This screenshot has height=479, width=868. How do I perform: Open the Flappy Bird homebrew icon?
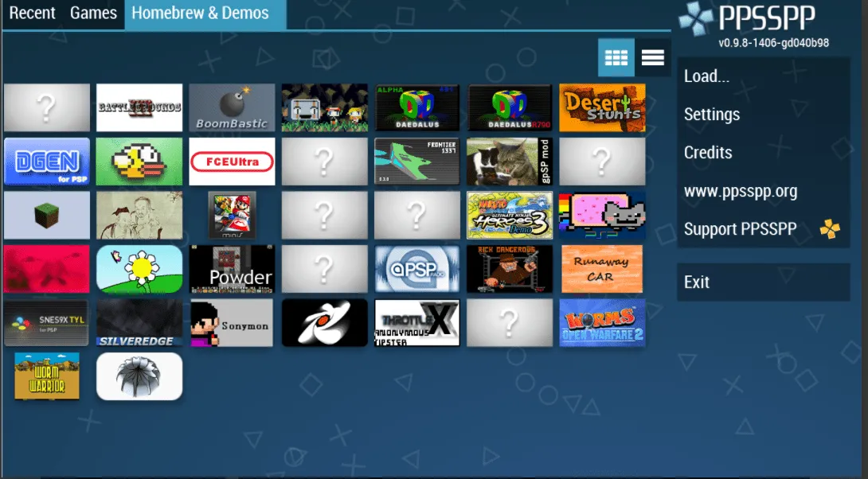[139, 162]
